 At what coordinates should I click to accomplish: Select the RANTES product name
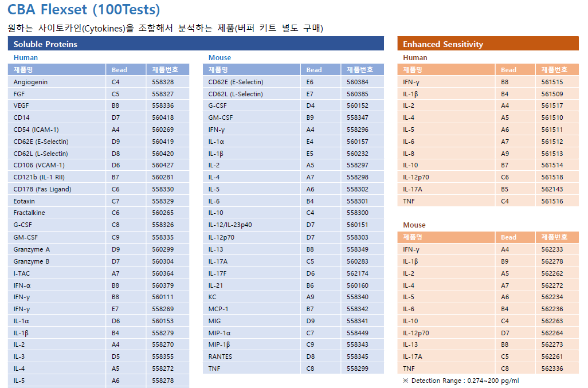[220, 356]
